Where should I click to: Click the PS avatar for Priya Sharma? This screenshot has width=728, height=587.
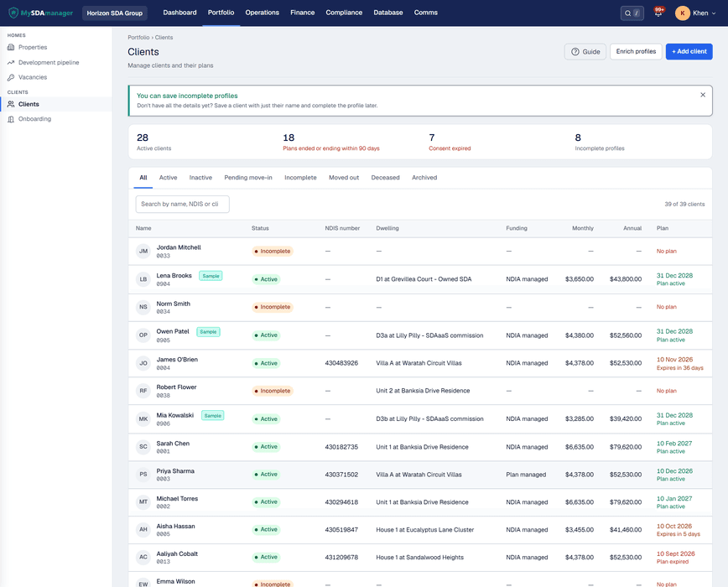143,475
